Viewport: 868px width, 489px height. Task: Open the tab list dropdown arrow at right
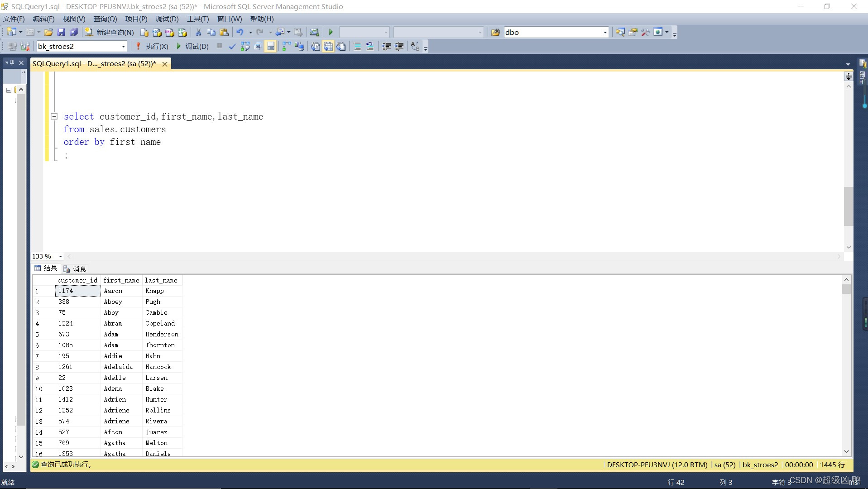[x=848, y=64]
